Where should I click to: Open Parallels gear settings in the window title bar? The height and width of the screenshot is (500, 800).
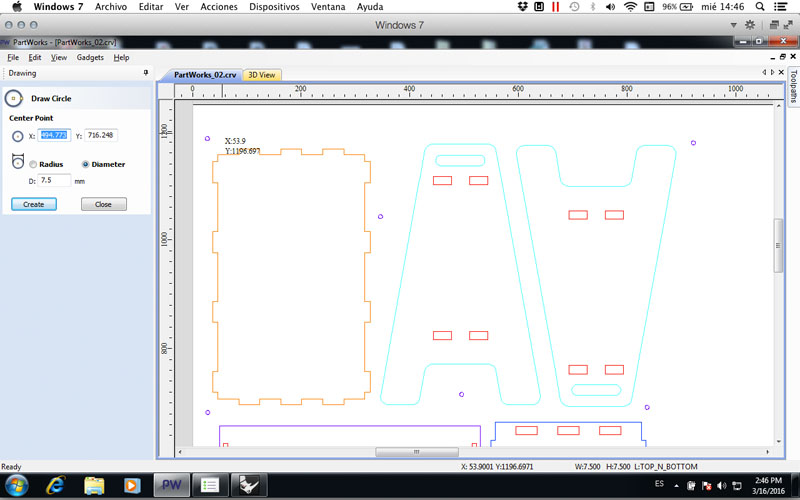pyautogui.click(x=749, y=24)
